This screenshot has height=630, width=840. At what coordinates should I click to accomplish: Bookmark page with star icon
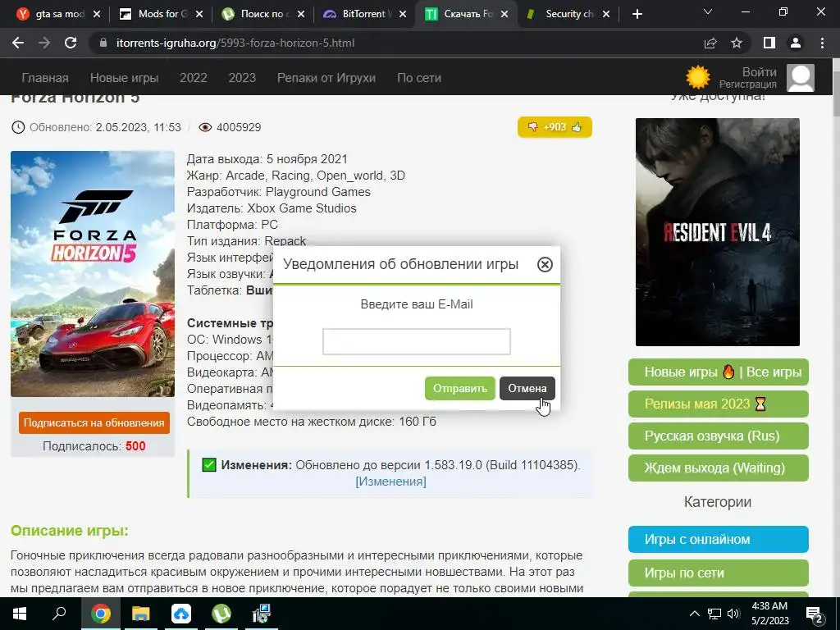click(737, 43)
